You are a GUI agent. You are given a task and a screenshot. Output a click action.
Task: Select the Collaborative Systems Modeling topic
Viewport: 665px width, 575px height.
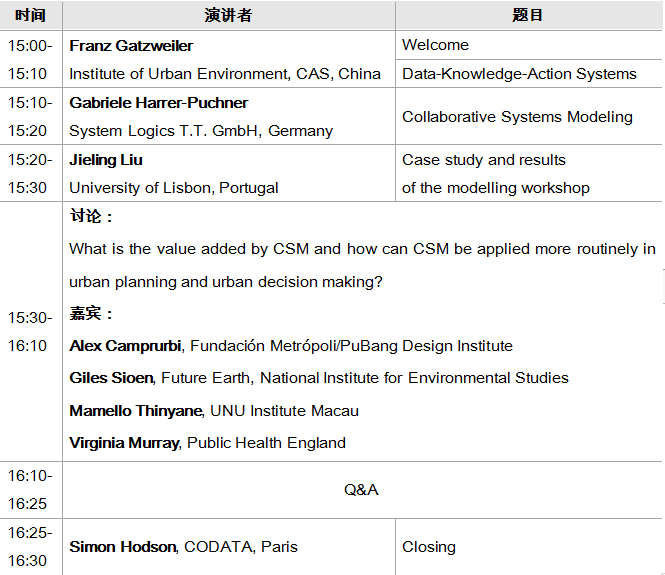tap(517, 117)
